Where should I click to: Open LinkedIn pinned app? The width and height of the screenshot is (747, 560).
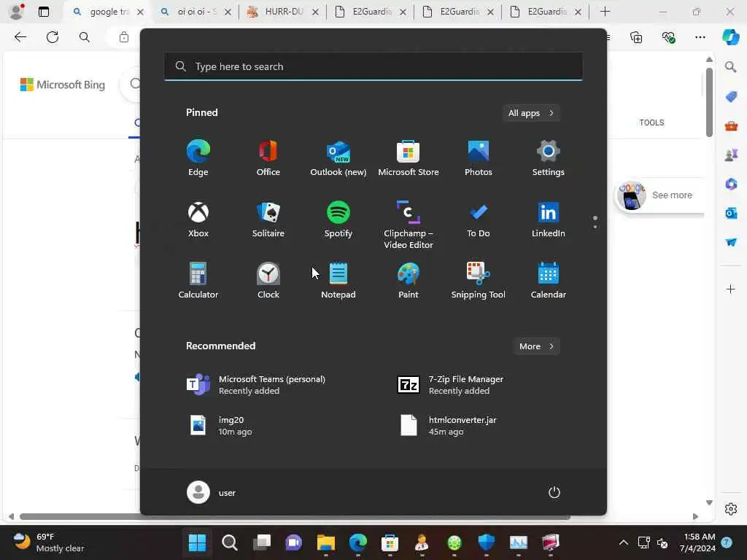[x=549, y=219]
